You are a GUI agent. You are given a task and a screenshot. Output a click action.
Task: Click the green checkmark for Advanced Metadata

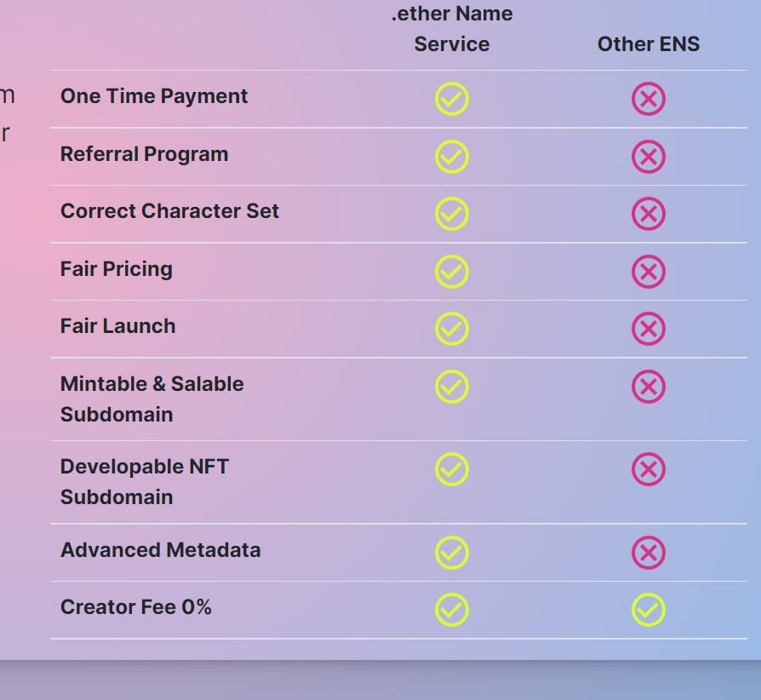452,553
